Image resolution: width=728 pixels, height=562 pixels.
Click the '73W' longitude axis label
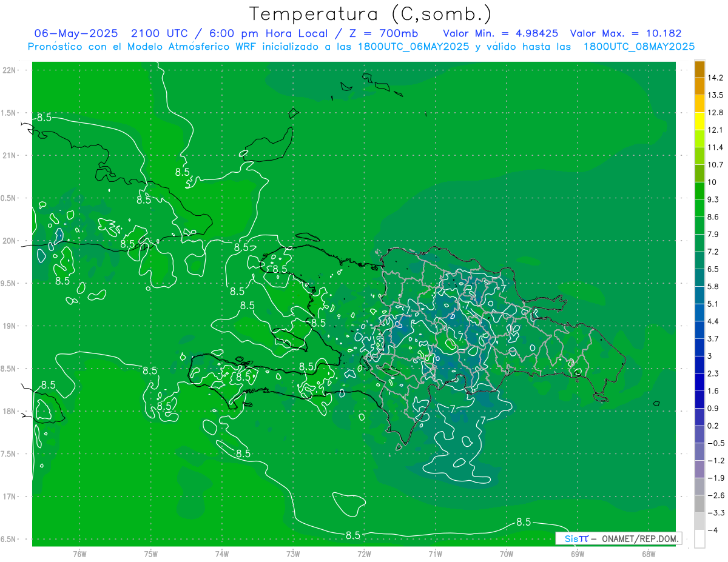[293, 554]
